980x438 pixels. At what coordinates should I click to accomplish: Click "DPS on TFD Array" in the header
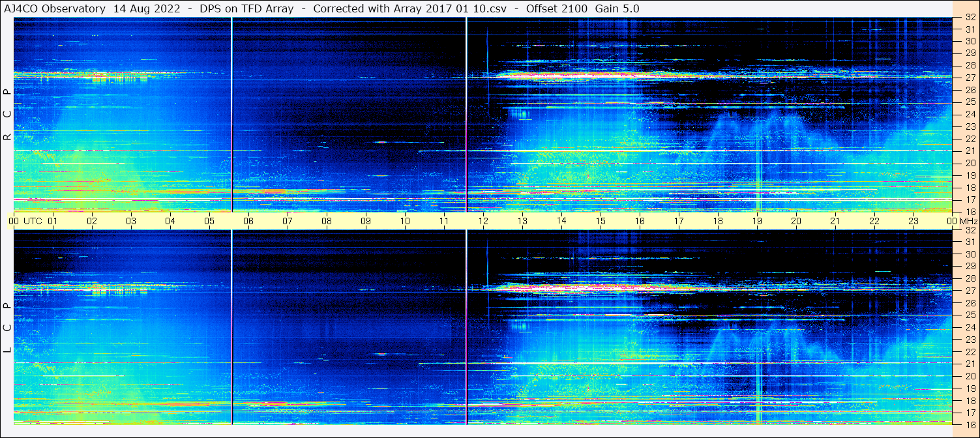click(x=246, y=8)
